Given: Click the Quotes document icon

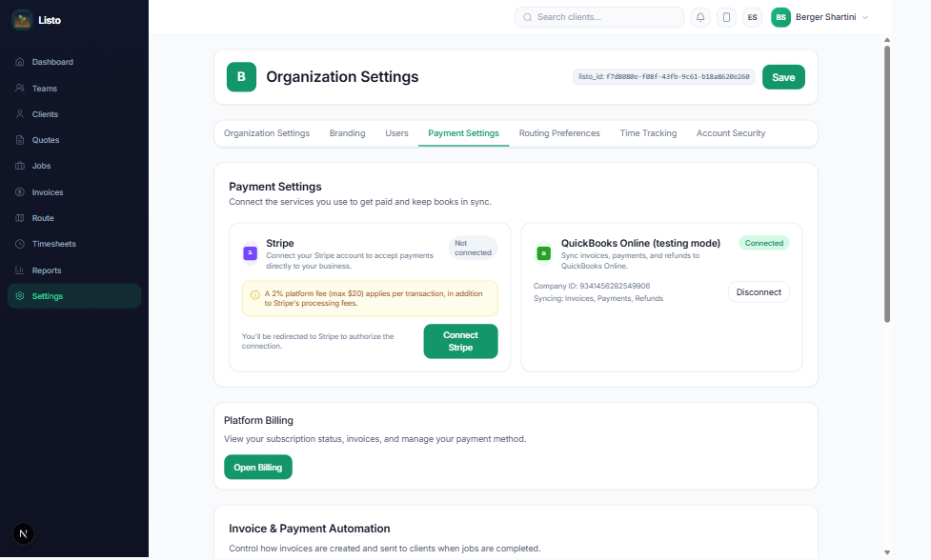Looking at the screenshot, I should tap(20, 140).
